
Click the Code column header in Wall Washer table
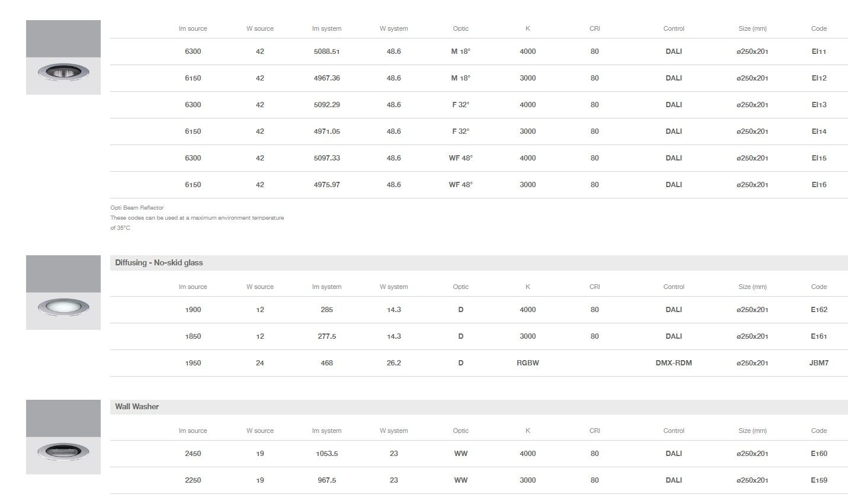[818, 431]
